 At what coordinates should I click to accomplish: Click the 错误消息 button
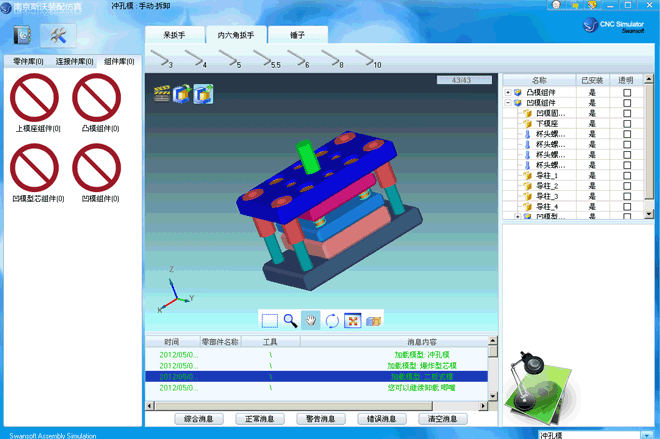(382, 419)
